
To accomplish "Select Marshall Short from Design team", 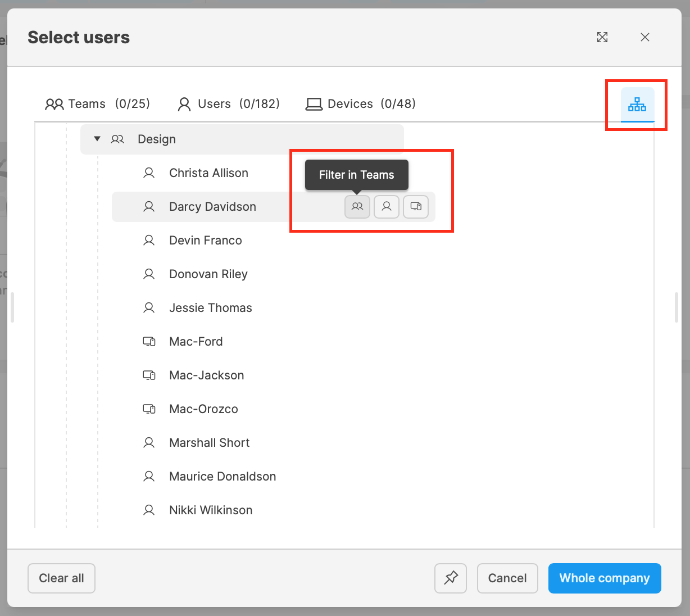I will [x=209, y=443].
